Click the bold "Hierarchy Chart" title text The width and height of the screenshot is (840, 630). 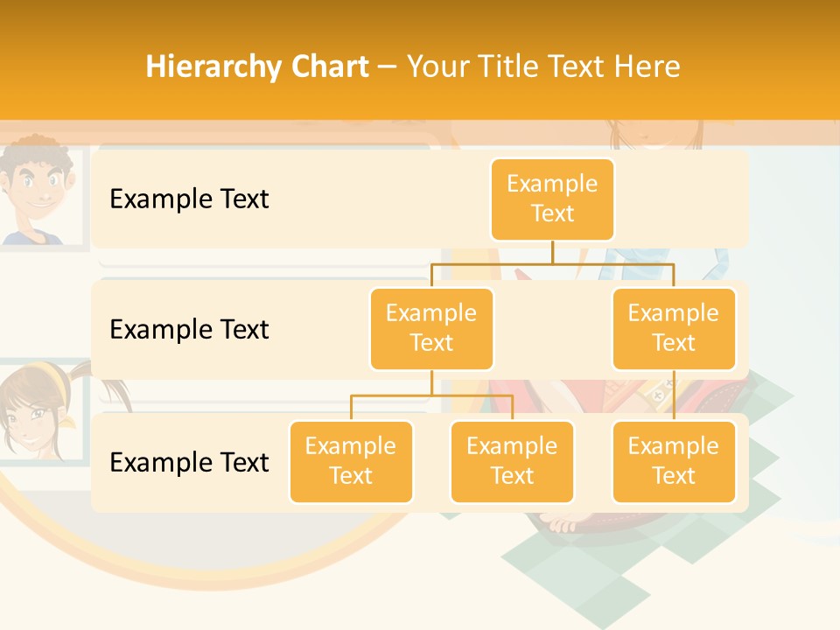[257, 66]
